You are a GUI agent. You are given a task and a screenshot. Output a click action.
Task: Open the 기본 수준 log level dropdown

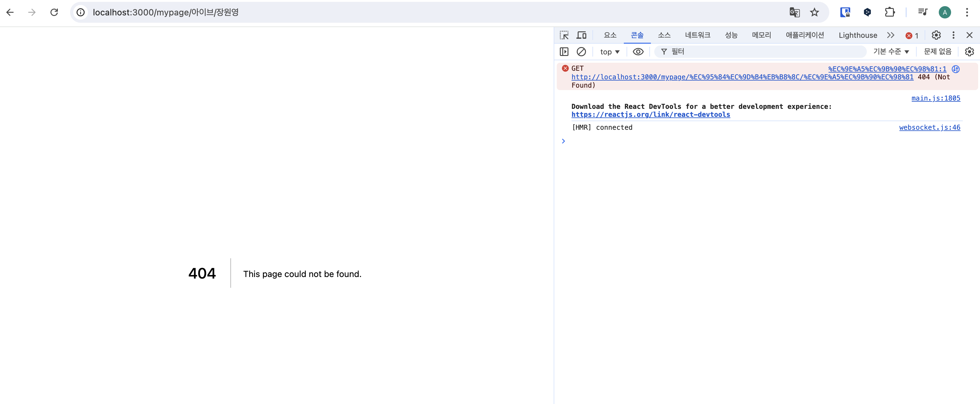(x=890, y=52)
